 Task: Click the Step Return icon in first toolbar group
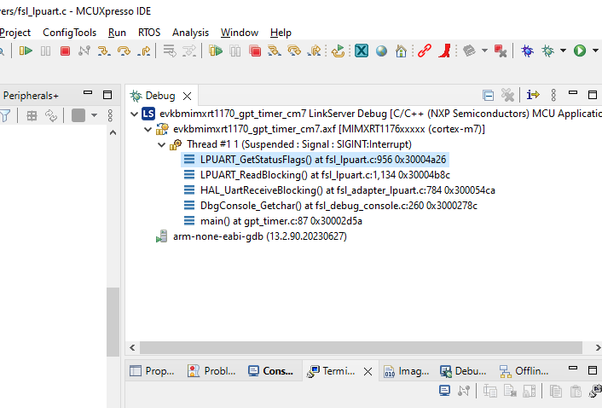144,51
